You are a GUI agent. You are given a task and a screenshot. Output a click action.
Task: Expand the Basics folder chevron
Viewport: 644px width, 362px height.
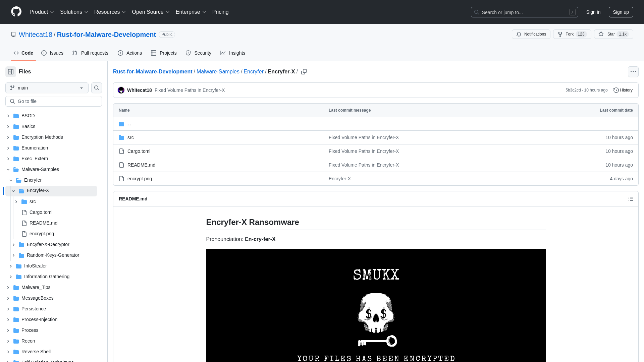pos(8,127)
